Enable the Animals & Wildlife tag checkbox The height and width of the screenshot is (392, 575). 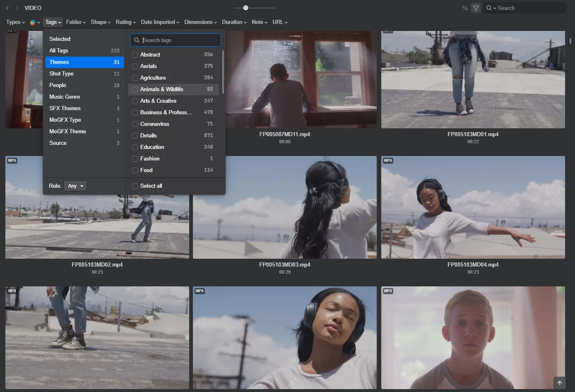click(x=135, y=90)
